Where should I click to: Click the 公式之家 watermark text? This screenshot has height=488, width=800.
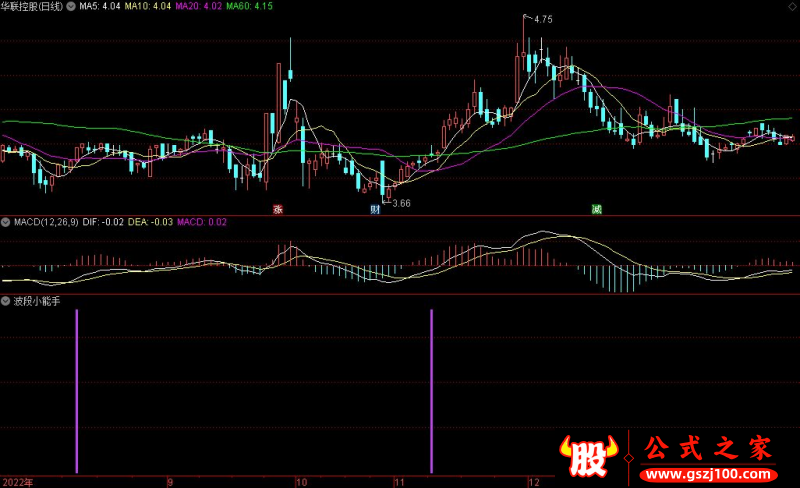pos(707,448)
